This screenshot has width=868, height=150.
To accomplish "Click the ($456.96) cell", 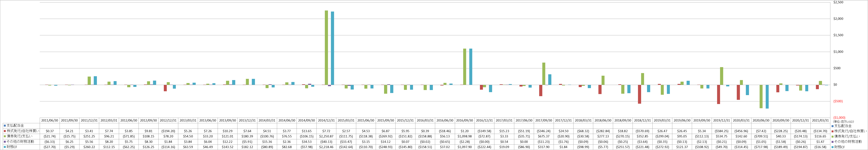I will click(x=741, y=131).
